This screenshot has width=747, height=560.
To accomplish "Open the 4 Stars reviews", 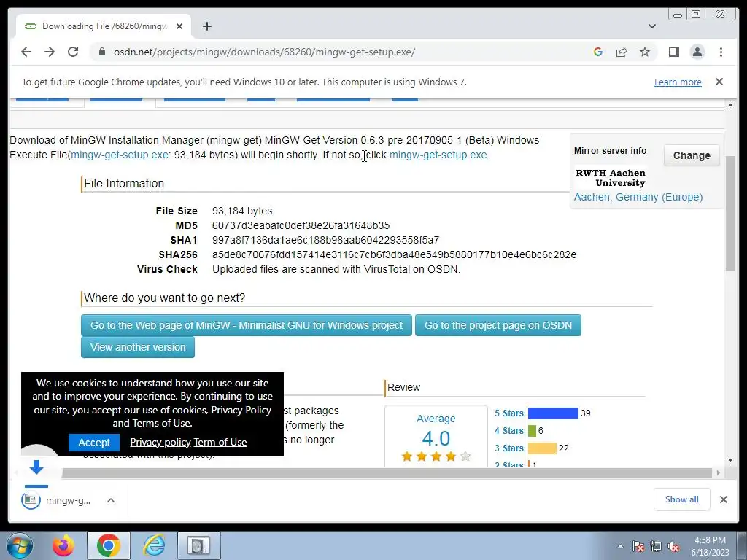I will [508, 431].
